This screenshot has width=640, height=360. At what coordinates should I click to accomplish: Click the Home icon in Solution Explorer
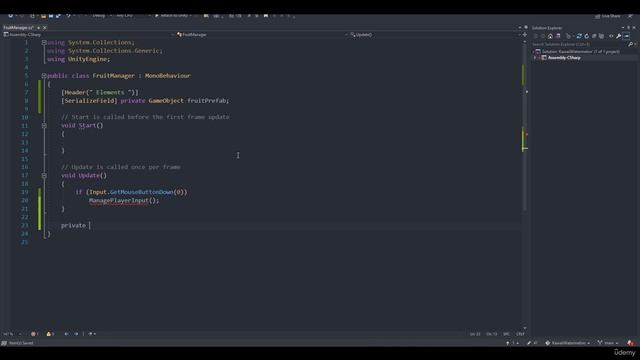550,36
